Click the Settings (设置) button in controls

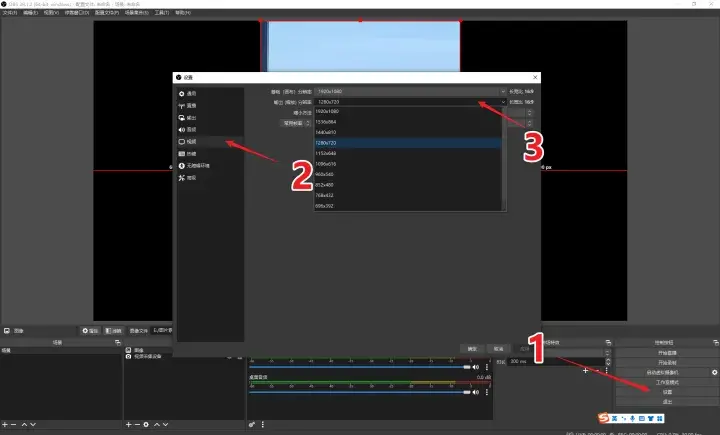(x=666, y=392)
